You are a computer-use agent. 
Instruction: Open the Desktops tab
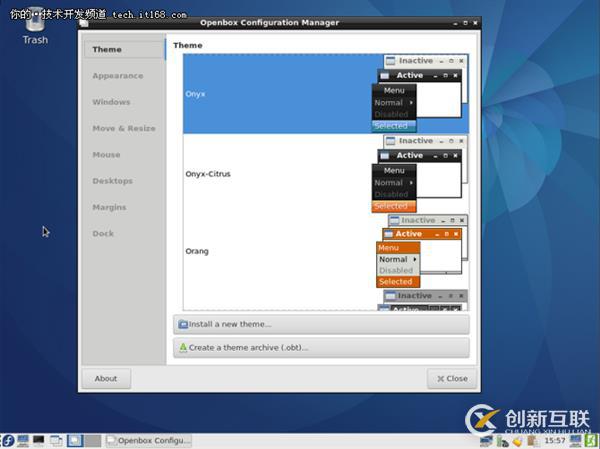tap(112, 181)
